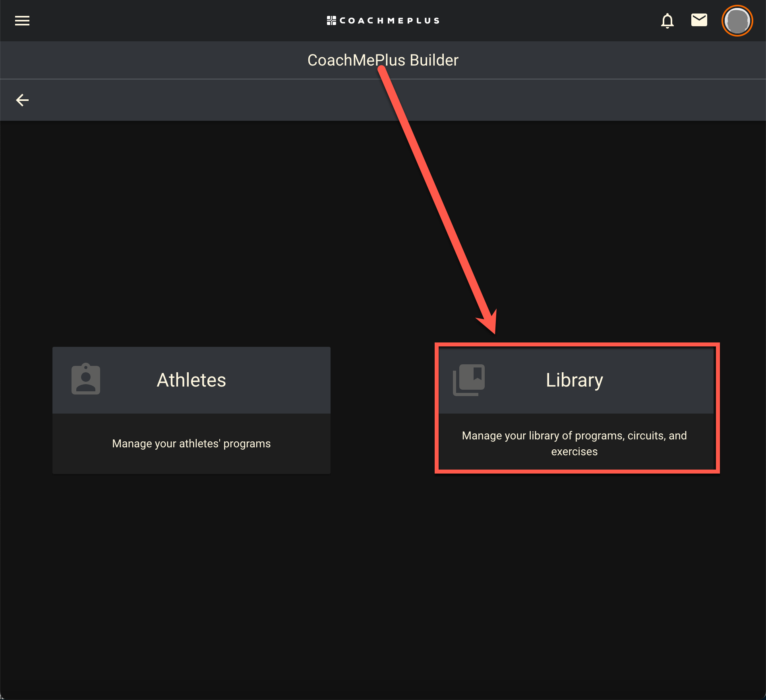766x700 pixels.
Task: Open the messages envelope icon
Action: point(699,20)
